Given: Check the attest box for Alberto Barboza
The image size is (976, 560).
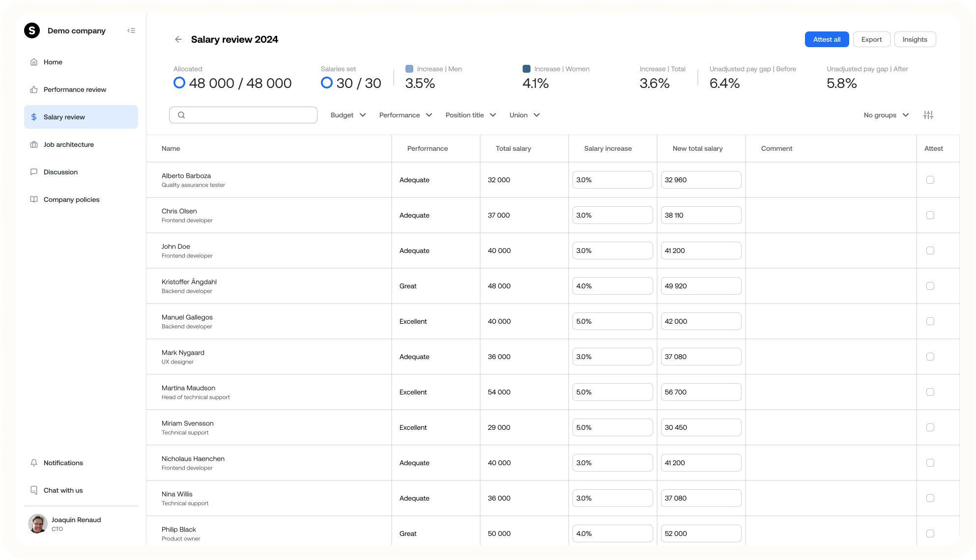Looking at the screenshot, I should pos(930,180).
